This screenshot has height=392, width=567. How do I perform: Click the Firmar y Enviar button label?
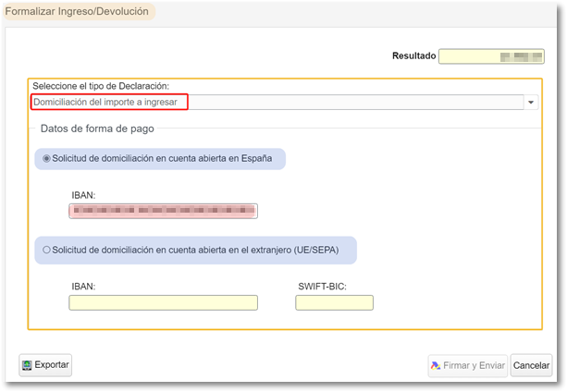coord(475,365)
